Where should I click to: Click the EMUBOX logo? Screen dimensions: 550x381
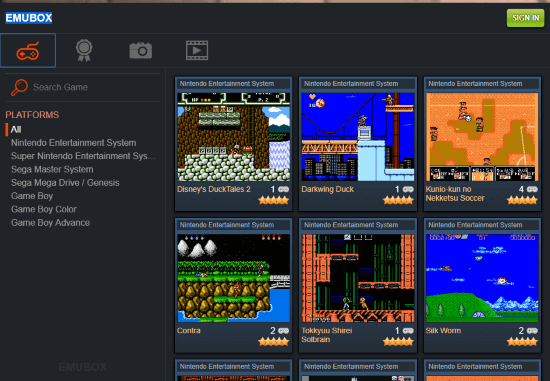pos(29,18)
